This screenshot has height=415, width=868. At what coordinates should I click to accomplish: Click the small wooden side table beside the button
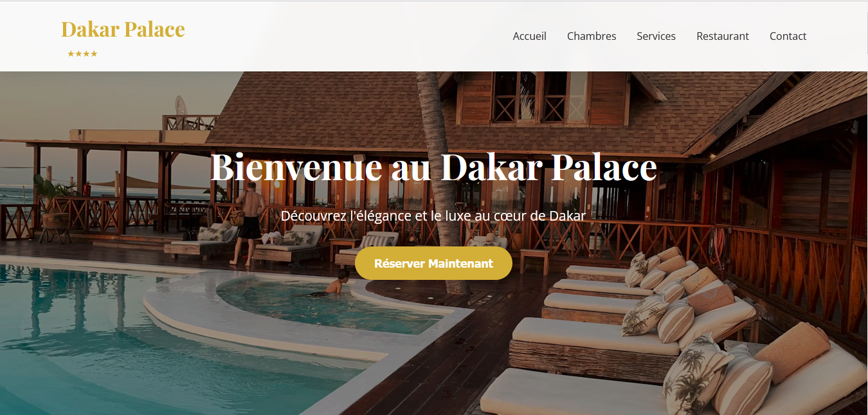pyautogui.click(x=534, y=261)
